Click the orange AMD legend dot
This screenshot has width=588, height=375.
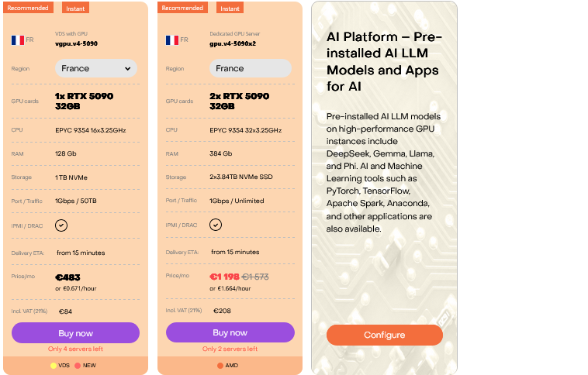(x=220, y=366)
